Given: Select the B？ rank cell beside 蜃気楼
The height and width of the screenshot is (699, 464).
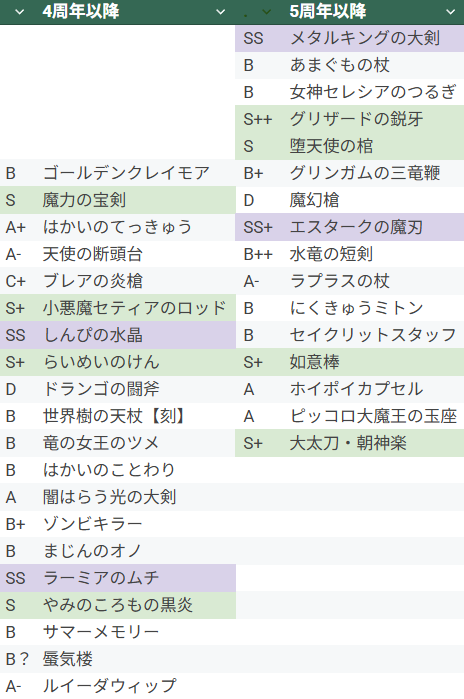Looking at the screenshot, I should click(18, 659).
